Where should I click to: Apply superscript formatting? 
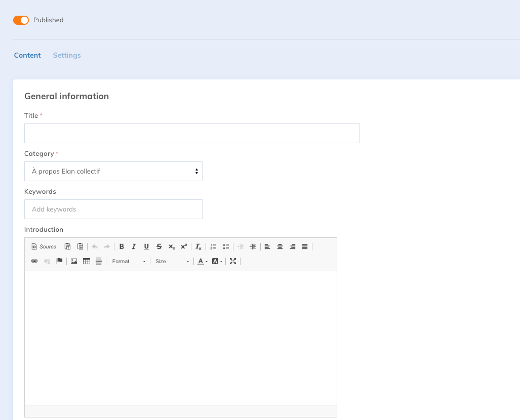(184, 246)
